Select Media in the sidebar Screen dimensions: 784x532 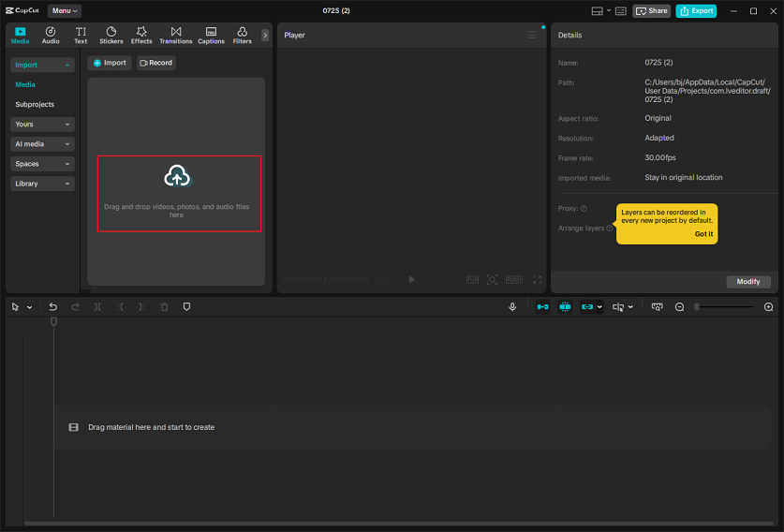click(25, 84)
